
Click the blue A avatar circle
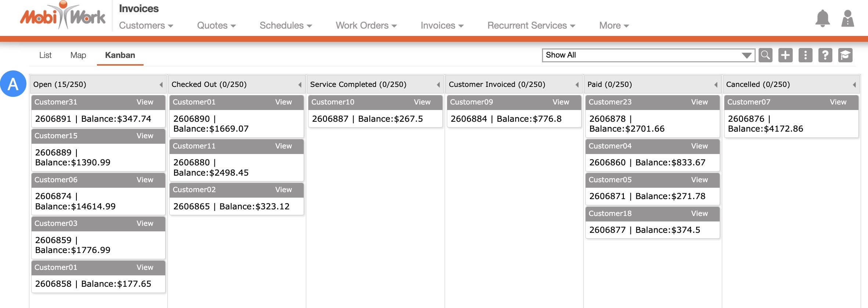tap(13, 84)
